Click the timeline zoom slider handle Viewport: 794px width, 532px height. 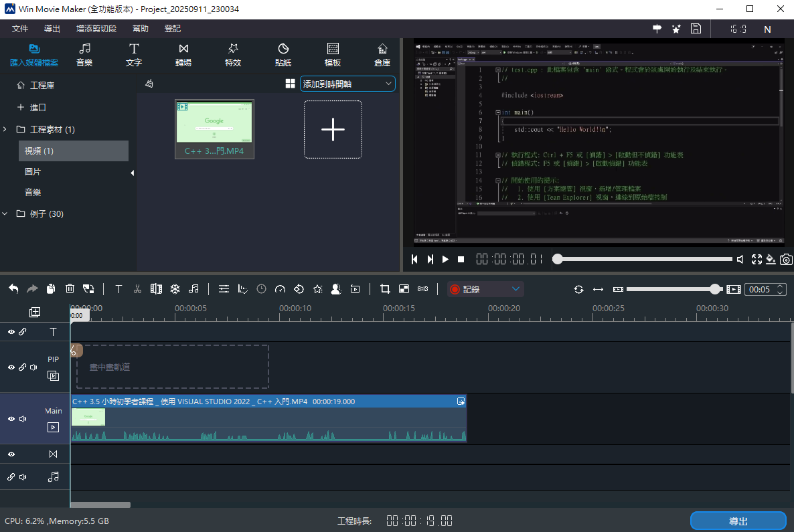pos(715,289)
